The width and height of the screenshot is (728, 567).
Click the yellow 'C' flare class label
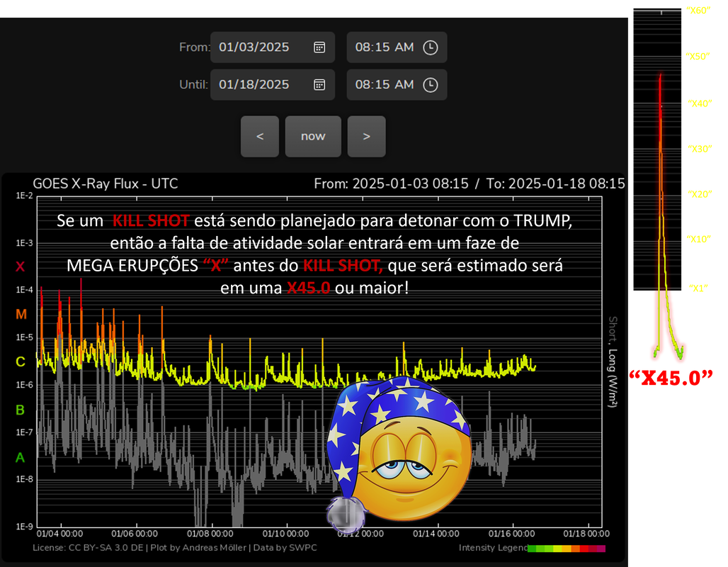21,361
